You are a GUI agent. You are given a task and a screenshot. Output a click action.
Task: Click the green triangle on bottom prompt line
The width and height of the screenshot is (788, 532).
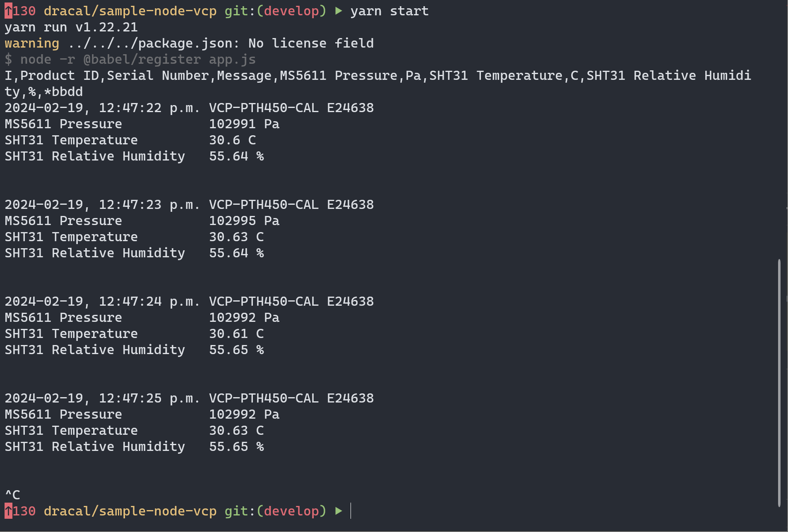pyautogui.click(x=339, y=511)
